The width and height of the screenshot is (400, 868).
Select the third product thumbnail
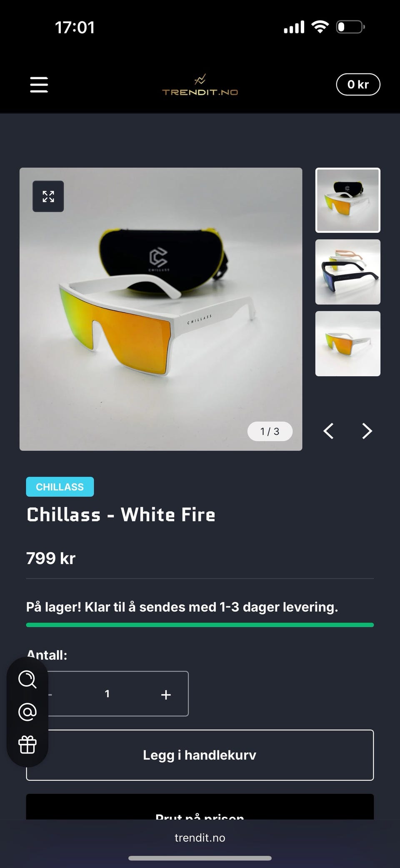(x=348, y=344)
